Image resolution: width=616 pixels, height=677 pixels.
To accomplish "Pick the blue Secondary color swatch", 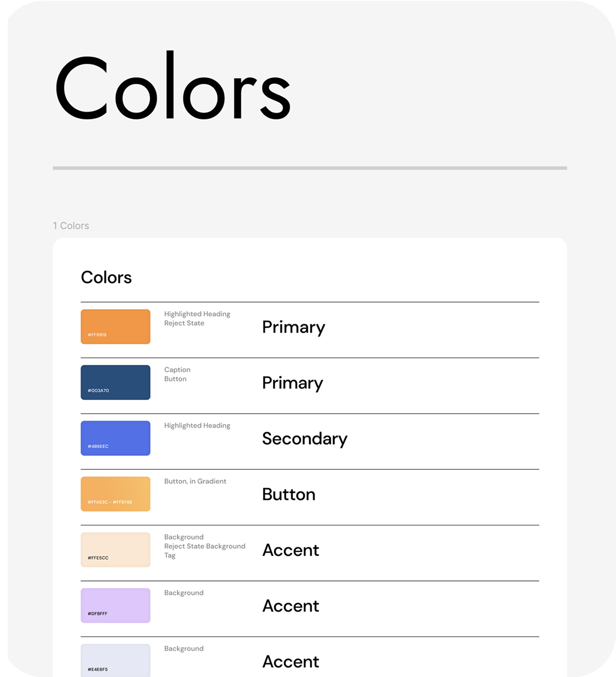I will [x=115, y=438].
